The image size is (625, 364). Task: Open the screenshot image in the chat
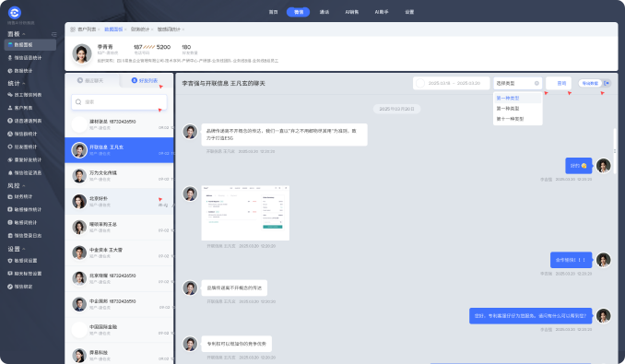click(245, 213)
